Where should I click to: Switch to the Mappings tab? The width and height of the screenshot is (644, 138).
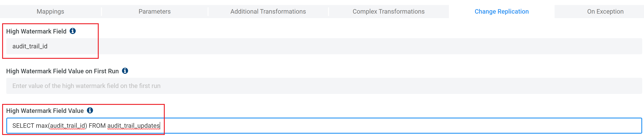click(50, 11)
